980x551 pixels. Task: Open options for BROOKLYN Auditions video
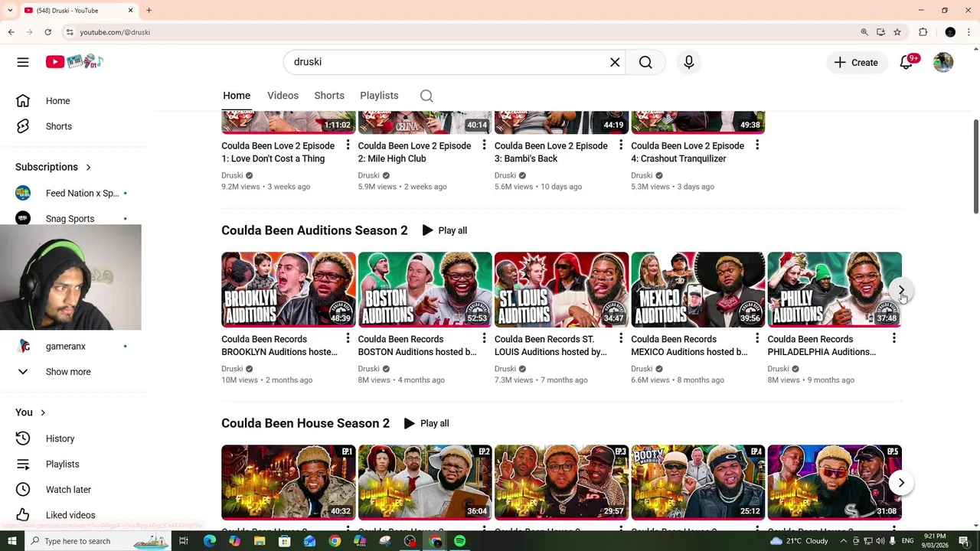tap(348, 338)
